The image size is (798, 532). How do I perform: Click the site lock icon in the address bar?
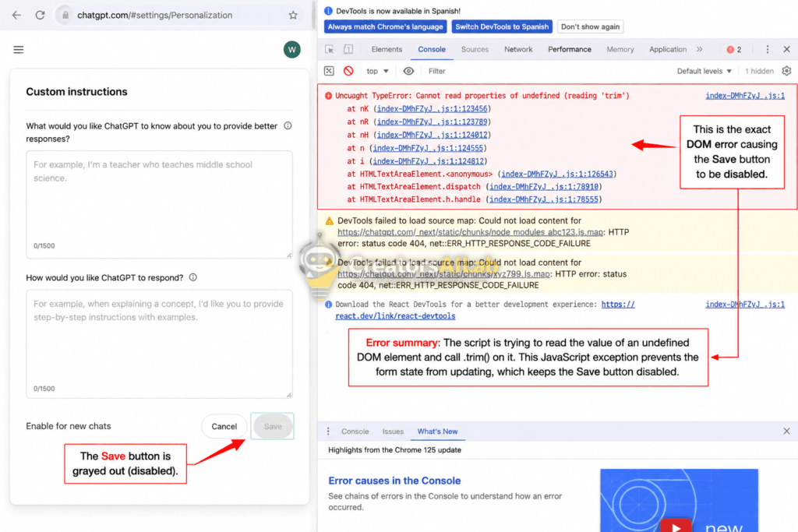(x=65, y=16)
